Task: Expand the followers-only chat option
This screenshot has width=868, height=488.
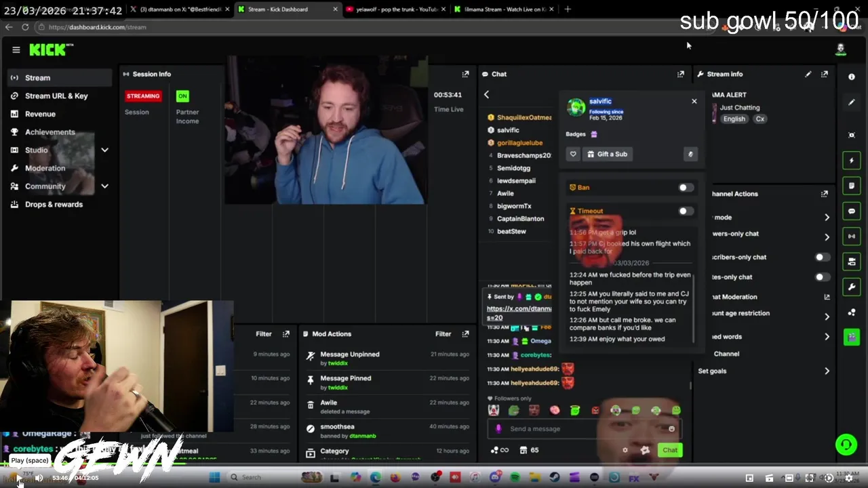Action: coord(827,237)
